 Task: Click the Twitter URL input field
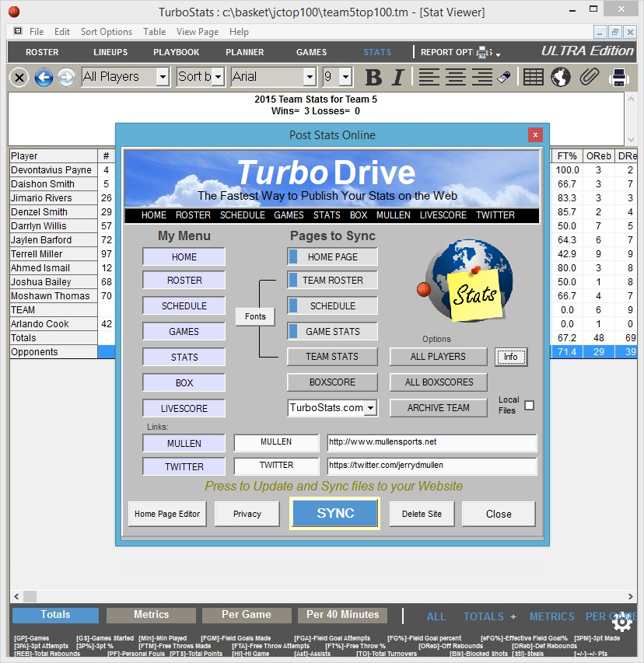pyautogui.click(x=432, y=466)
